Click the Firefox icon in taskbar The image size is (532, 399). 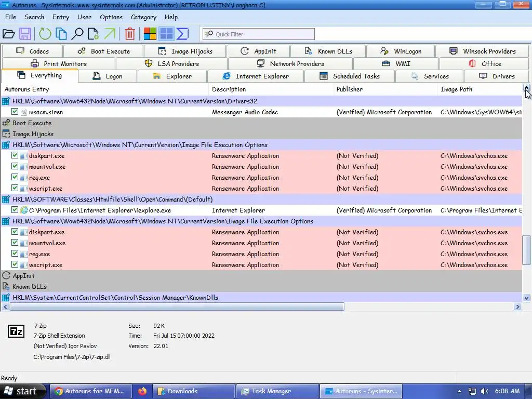(142, 391)
